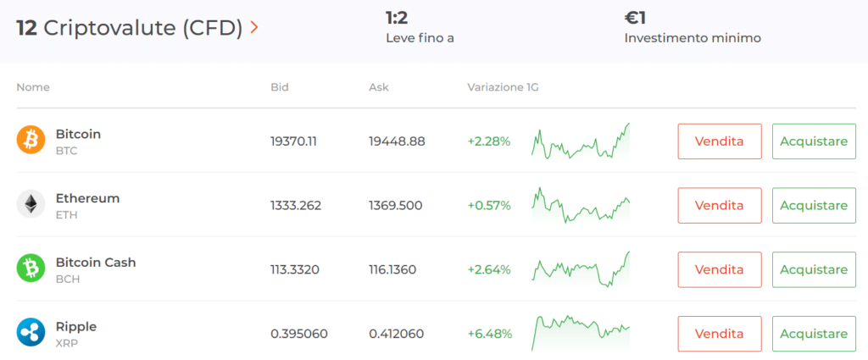Click the orange Bitcoin logo icon
Screen dimensions: 868x360
(31, 140)
